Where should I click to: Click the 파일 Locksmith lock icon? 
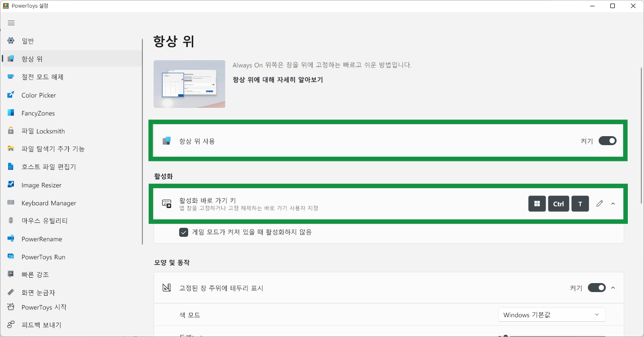pos(11,131)
